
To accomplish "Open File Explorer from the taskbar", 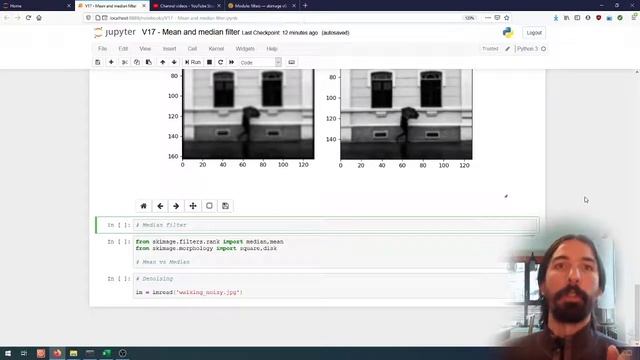I will click(x=73, y=353).
